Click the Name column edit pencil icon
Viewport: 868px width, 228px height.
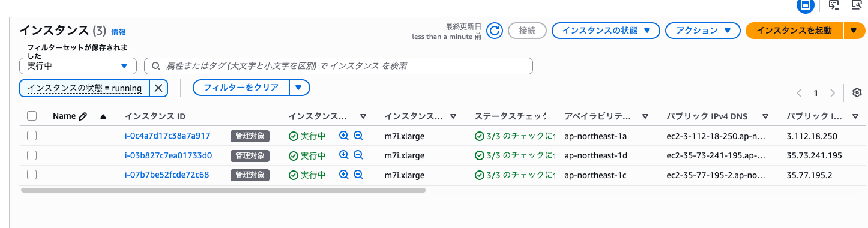pos(83,116)
